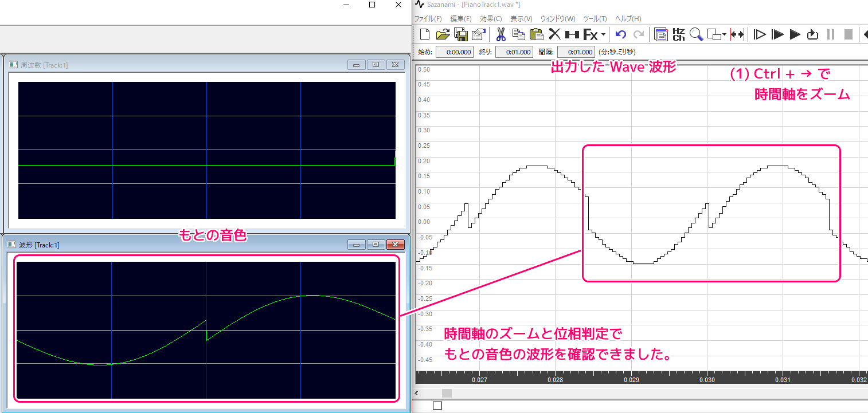The image size is (868, 413).
Task: Open the ファイル(F) menu
Action: tap(428, 19)
